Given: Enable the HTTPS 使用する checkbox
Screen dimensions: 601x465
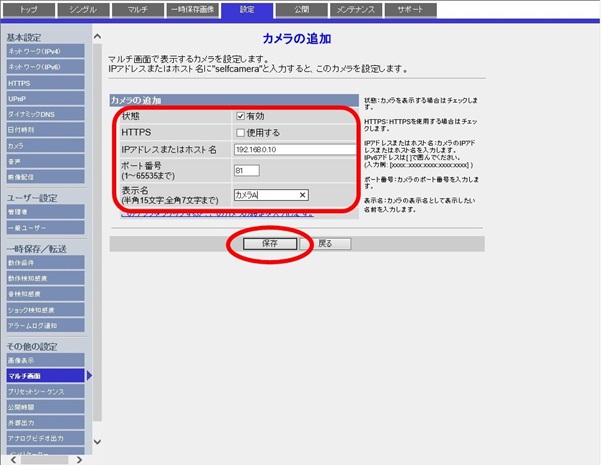Looking at the screenshot, I should [240, 133].
